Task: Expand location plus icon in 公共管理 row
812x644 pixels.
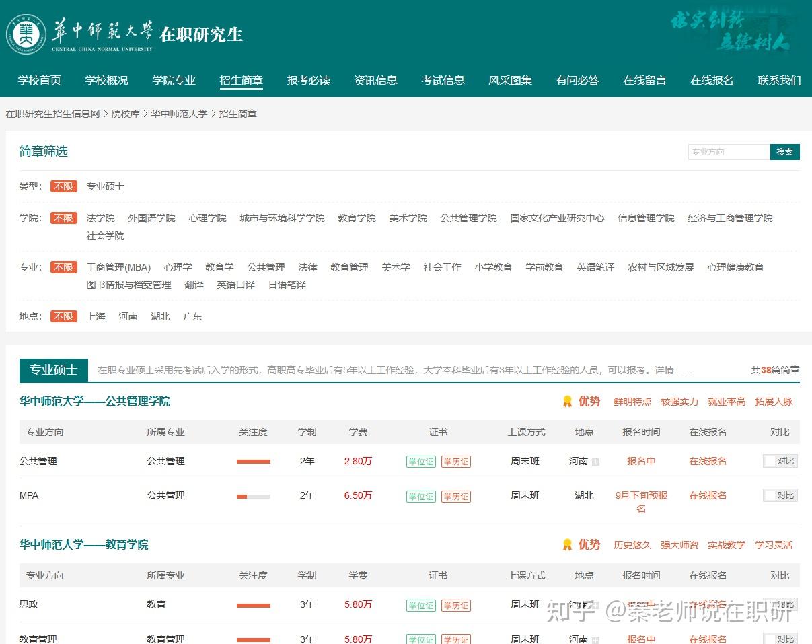Action: point(595,462)
